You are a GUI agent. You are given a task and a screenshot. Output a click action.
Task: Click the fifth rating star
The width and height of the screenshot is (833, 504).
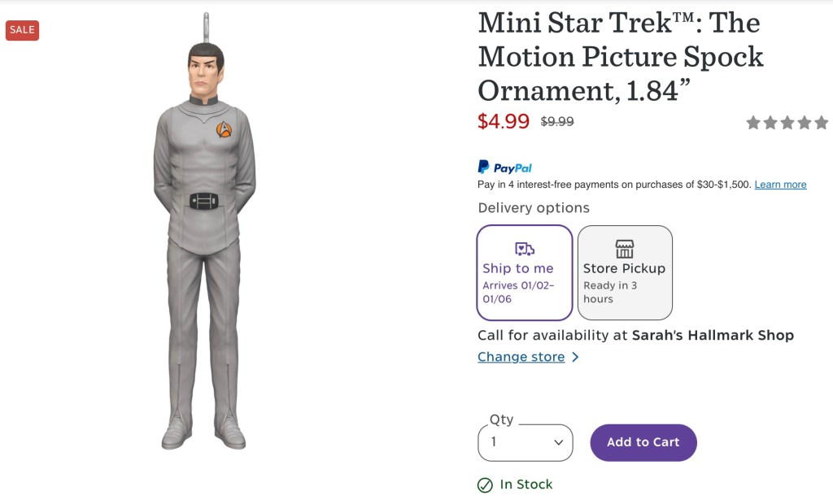[x=821, y=123]
